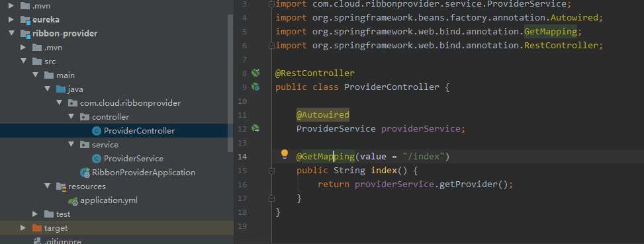Viewport: 644px width, 244px height.
Task: Click the controller package icon
Action: coord(85,117)
